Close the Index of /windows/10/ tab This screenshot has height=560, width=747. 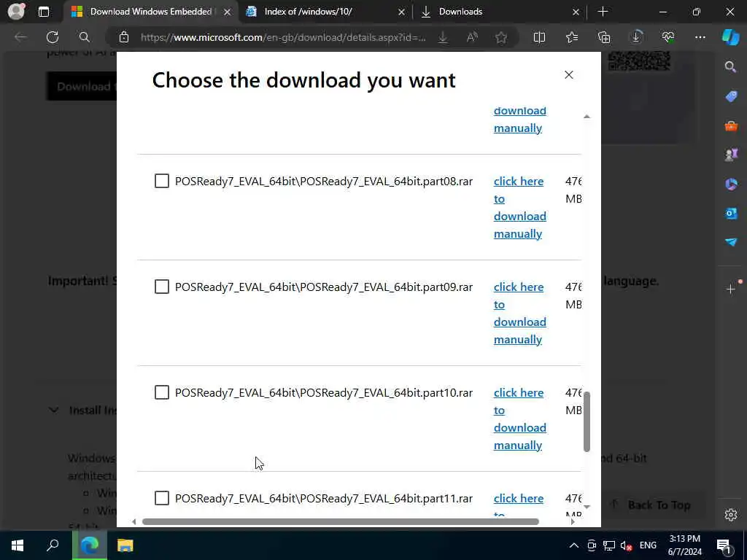click(x=402, y=12)
